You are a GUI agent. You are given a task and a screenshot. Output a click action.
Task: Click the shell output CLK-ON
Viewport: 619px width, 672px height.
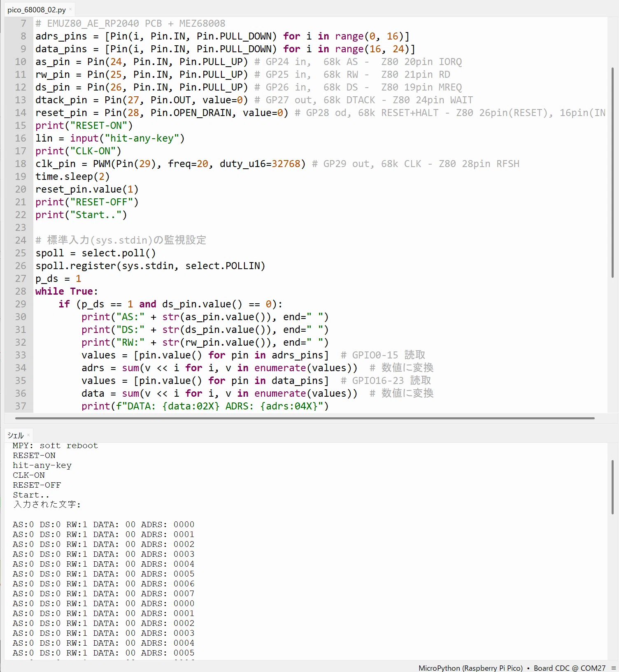click(x=29, y=475)
